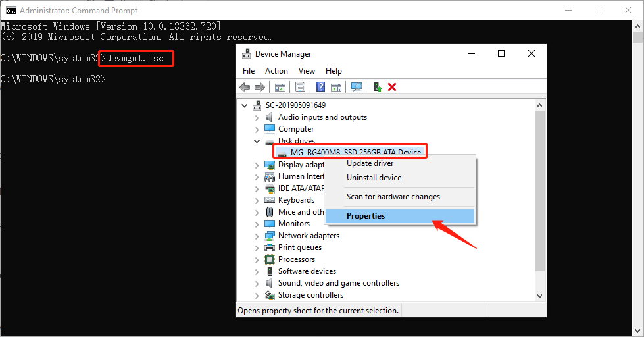Select the Keyboards tree item label
Viewport: 644px width, 337px height.
click(x=296, y=200)
